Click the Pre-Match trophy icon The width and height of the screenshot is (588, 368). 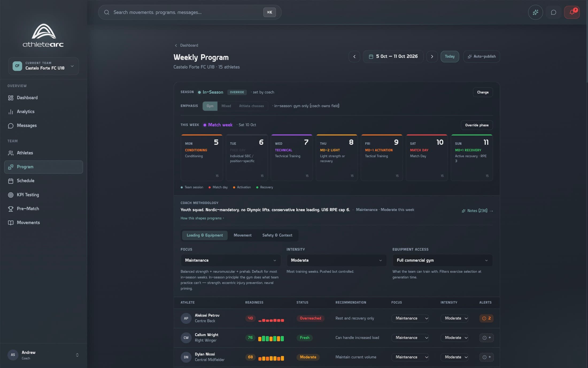(11, 209)
